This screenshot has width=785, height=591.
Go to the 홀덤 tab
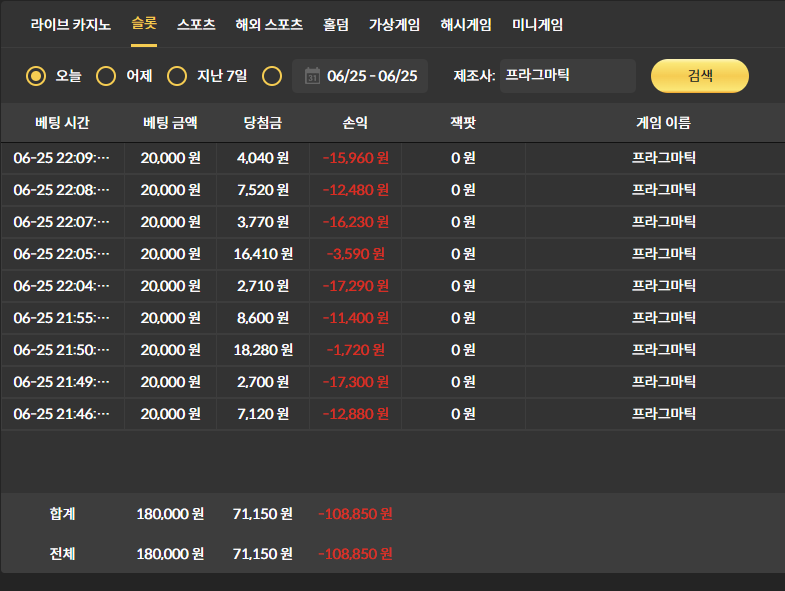pyautogui.click(x=336, y=25)
